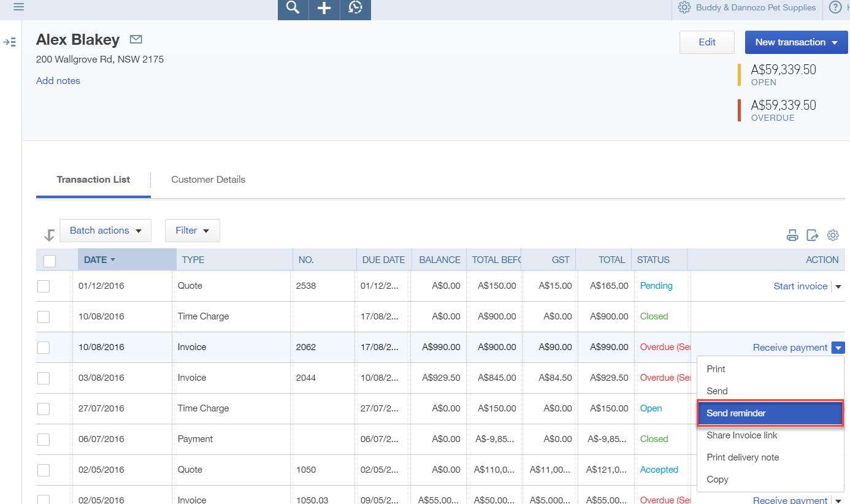Screen dimensions: 850x504
Task: Export the list using the export icon
Action: 813,235
